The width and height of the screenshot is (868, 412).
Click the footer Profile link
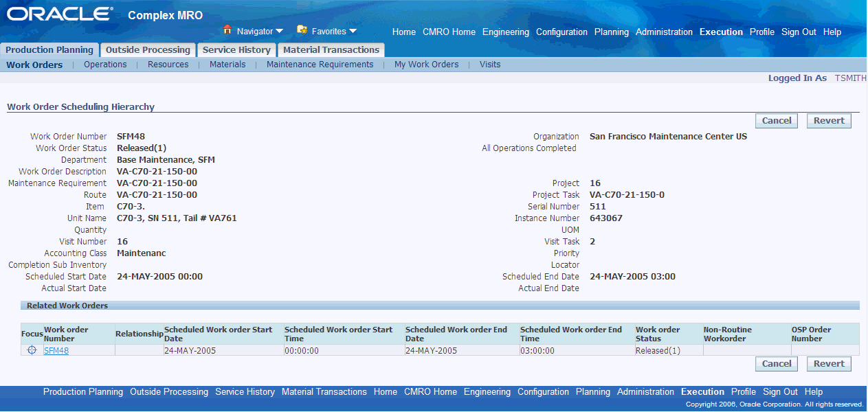coord(744,392)
